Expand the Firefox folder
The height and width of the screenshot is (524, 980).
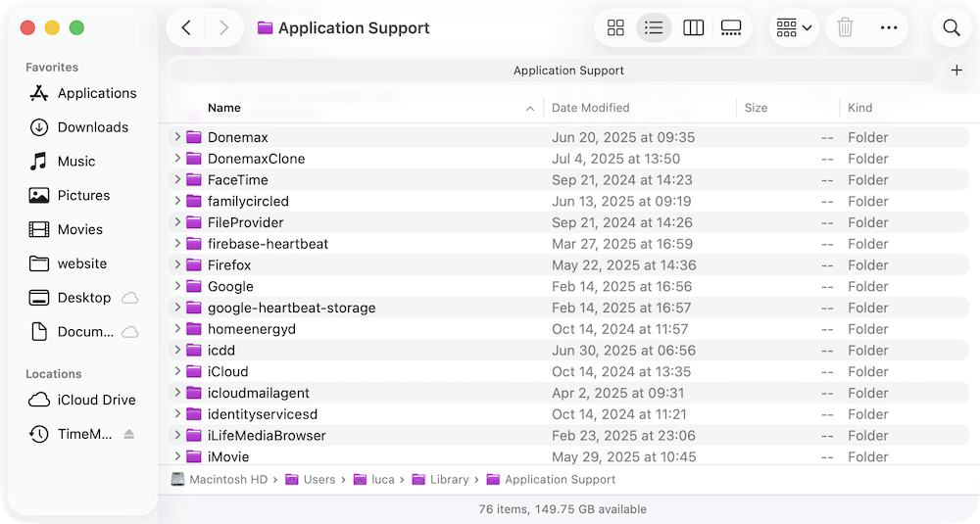pos(177,264)
